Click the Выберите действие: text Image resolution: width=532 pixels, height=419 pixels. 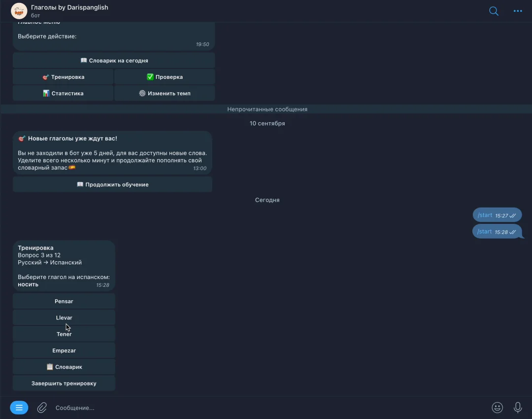[x=47, y=36]
